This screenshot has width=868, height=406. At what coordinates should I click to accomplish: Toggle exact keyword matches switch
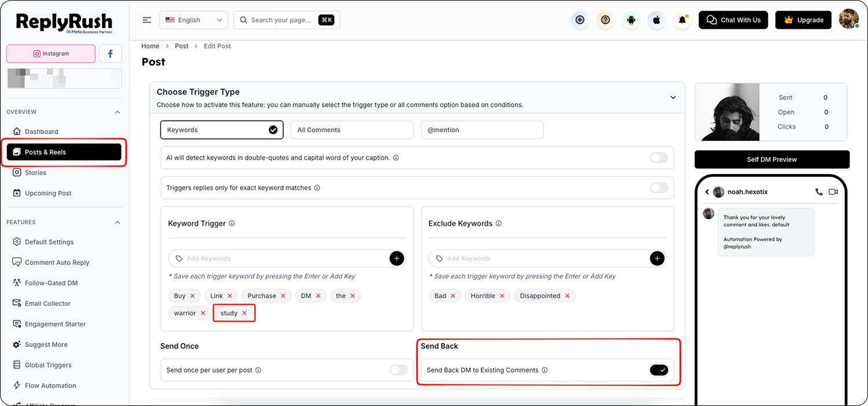(x=659, y=188)
